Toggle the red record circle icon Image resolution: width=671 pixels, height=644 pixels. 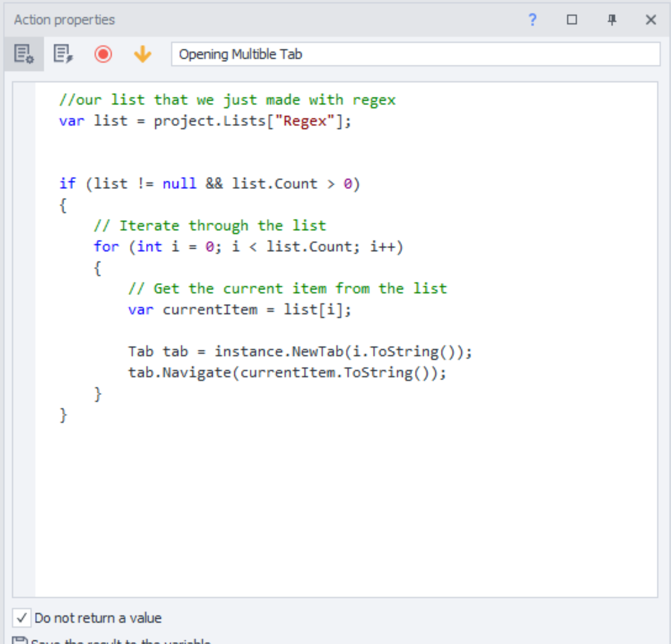coord(103,54)
